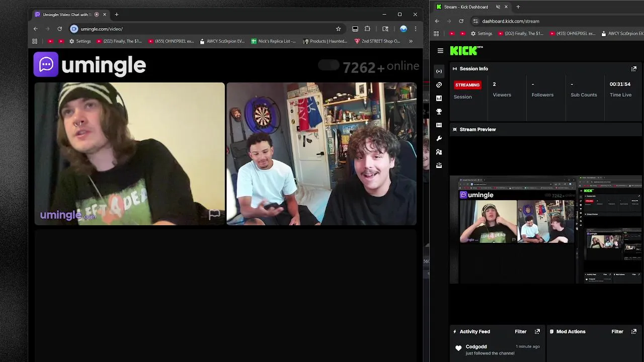Open Kick dashboard hamburger menu
The height and width of the screenshot is (362, 644).
pos(440,51)
